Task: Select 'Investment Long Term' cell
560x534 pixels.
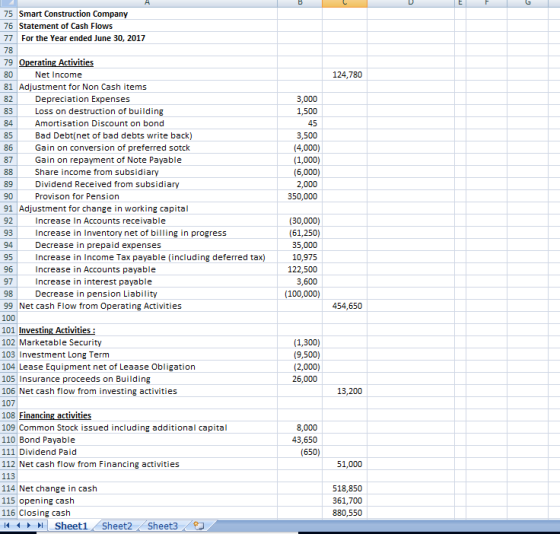Action: (x=147, y=355)
